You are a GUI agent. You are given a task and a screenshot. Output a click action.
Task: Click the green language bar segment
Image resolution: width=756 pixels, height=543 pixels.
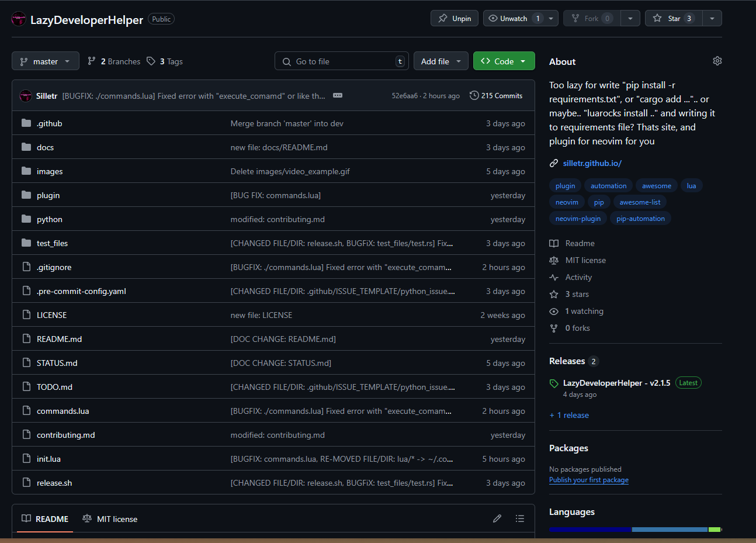click(715, 530)
